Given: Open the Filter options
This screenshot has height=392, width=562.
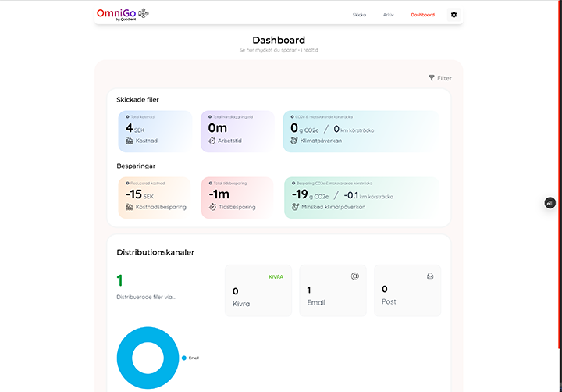Looking at the screenshot, I should click(x=440, y=78).
